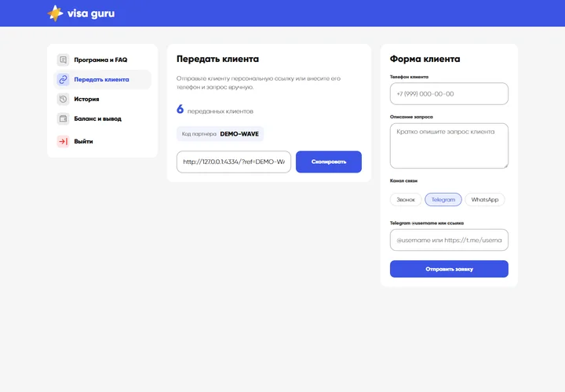This screenshot has height=392, width=565.
Task: Go to Баланс и вывод
Action: pos(102,118)
